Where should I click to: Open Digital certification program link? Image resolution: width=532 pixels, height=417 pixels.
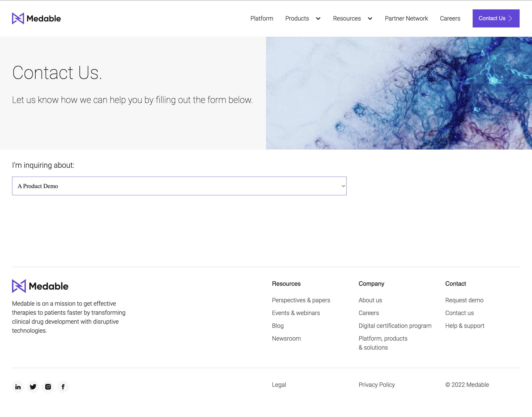click(x=395, y=326)
